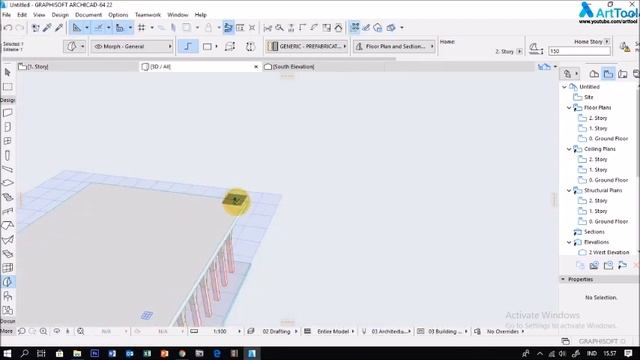Collapse the Floor Plans tree node
Viewport: 640px width, 360px height.
(569, 108)
